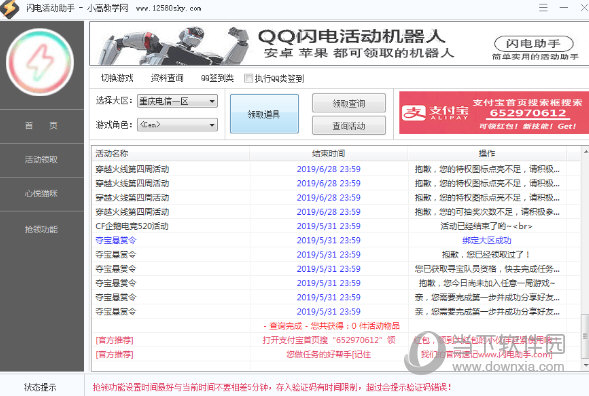Click 抱歉，您已经领取过了！ result cell
The height and width of the screenshot is (396, 589).
(487, 255)
